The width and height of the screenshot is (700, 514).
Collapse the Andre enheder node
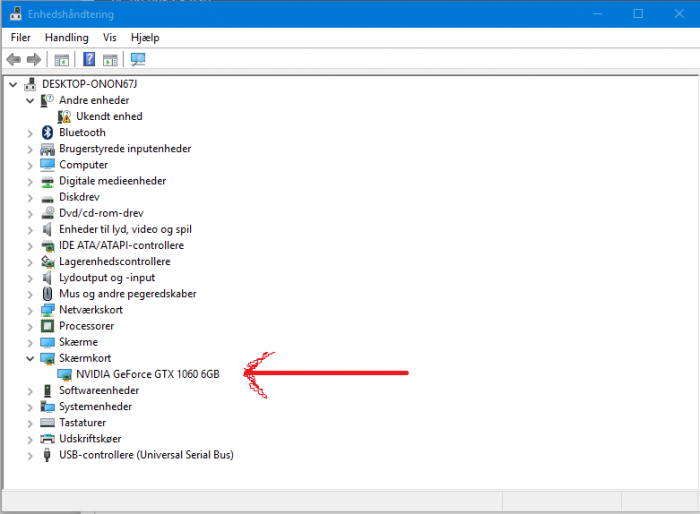[30, 100]
